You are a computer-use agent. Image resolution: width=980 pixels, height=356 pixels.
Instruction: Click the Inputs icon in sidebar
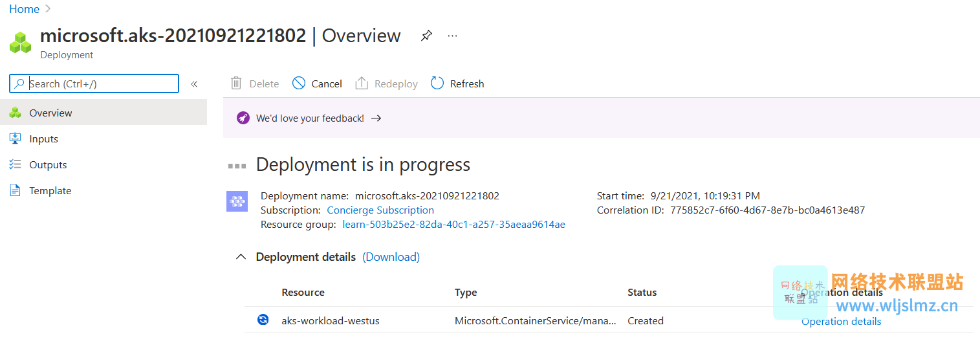[x=15, y=139]
